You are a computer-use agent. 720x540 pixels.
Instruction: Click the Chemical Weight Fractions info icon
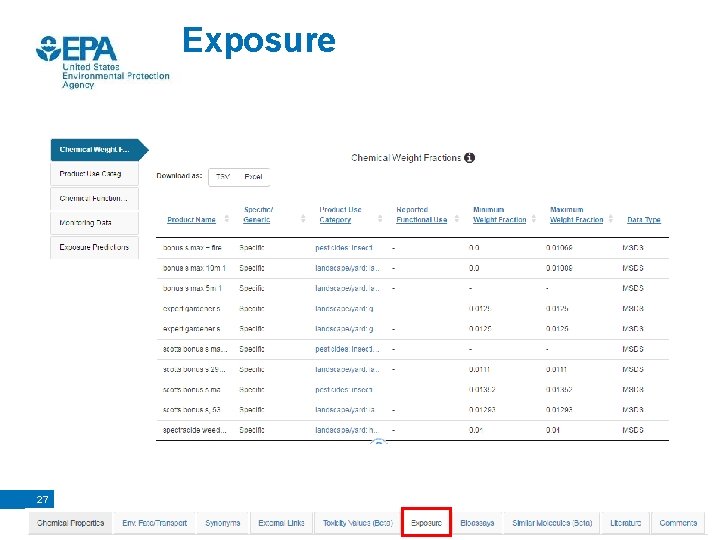click(x=469, y=158)
